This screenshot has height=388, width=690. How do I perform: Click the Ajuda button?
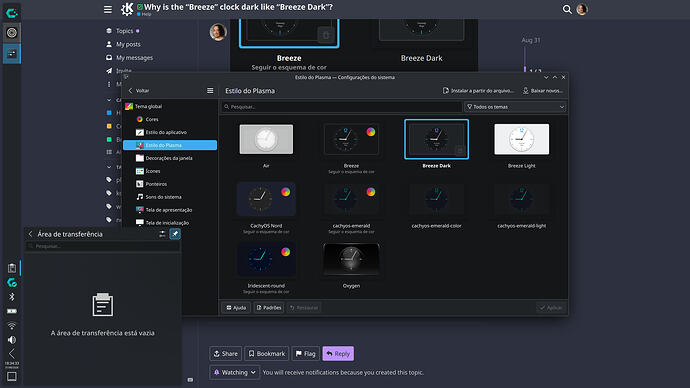236,308
